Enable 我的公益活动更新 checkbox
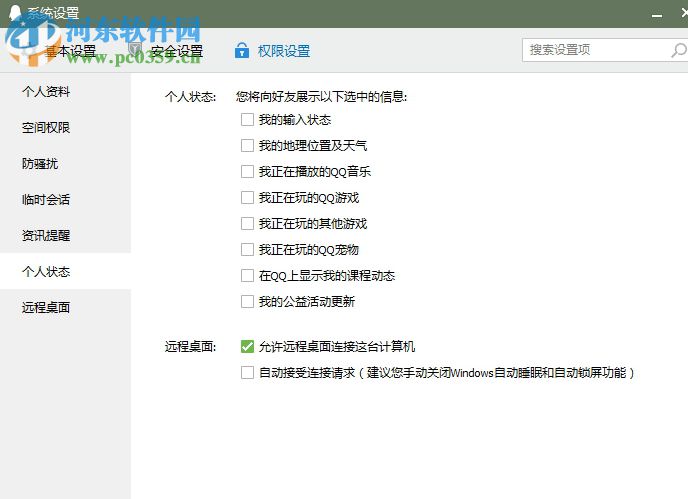The width and height of the screenshot is (688, 499). 247,302
